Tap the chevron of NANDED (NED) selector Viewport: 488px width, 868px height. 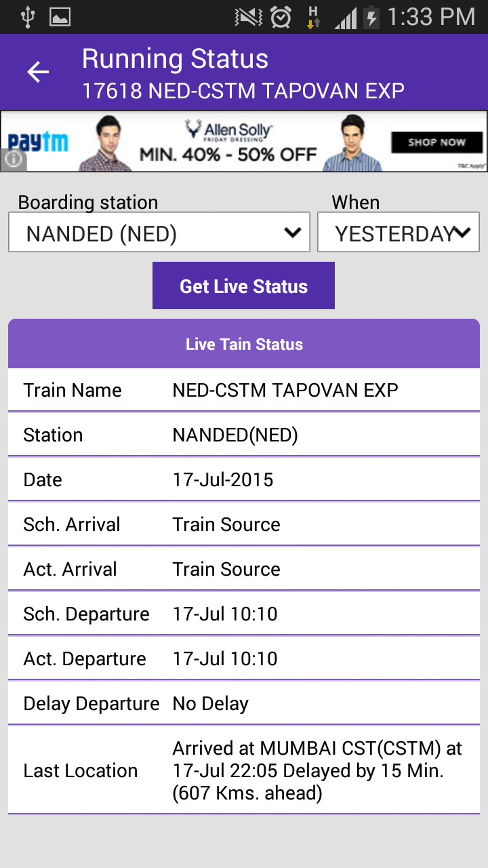(x=292, y=233)
